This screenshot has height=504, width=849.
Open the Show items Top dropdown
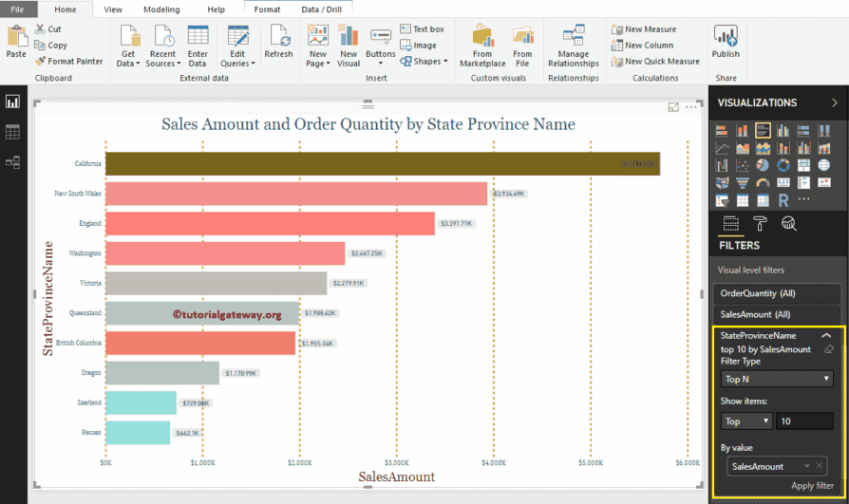[x=746, y=420]
